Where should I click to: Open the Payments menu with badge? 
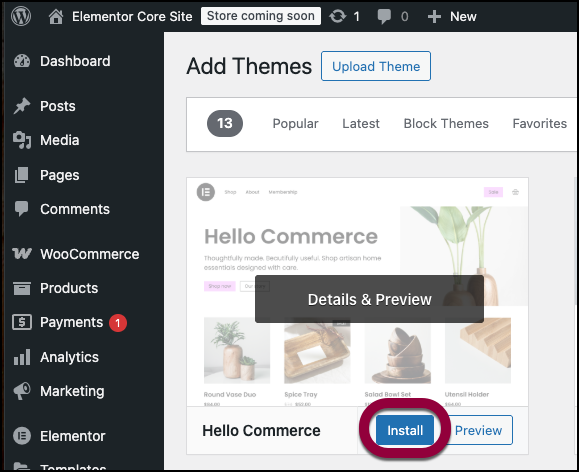(69, 322)
